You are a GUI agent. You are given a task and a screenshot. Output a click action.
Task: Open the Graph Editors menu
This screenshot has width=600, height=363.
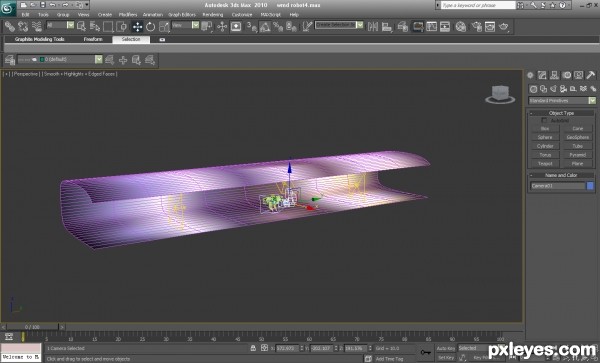click(x=182, y=15)
